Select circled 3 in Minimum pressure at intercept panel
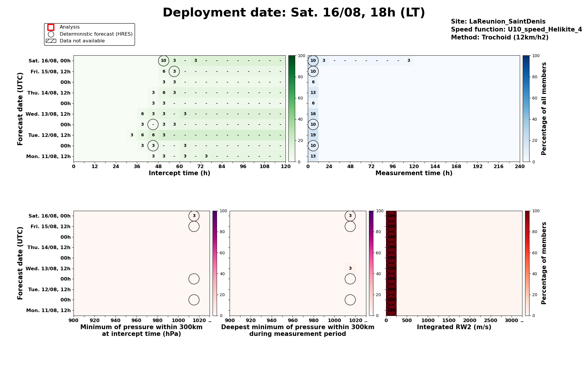This screenshot has height=368, width=588. pyautogui.click(x=194, y=216)
